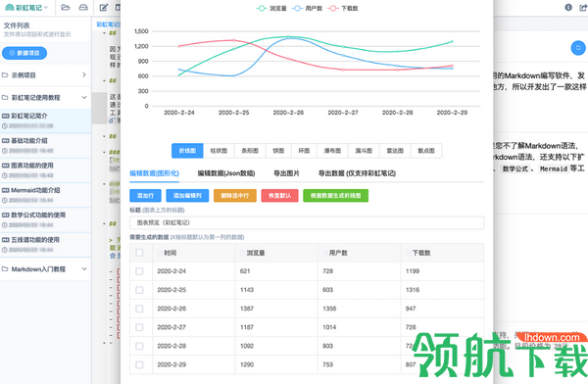This screenshot has width=588, height=384.
Task: Switch to 饼图 chart type
Action: [278, 151]
